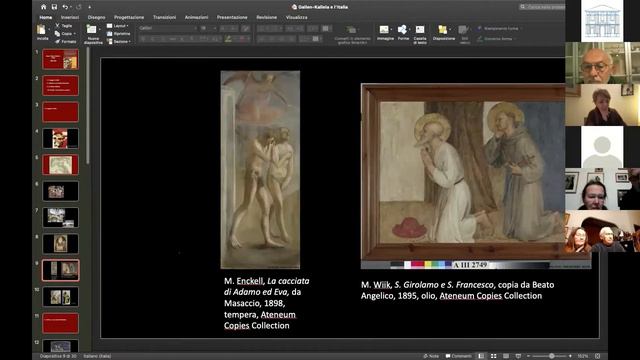
Task: Select slide 5 thumbnail
Action: pos(60,165)
